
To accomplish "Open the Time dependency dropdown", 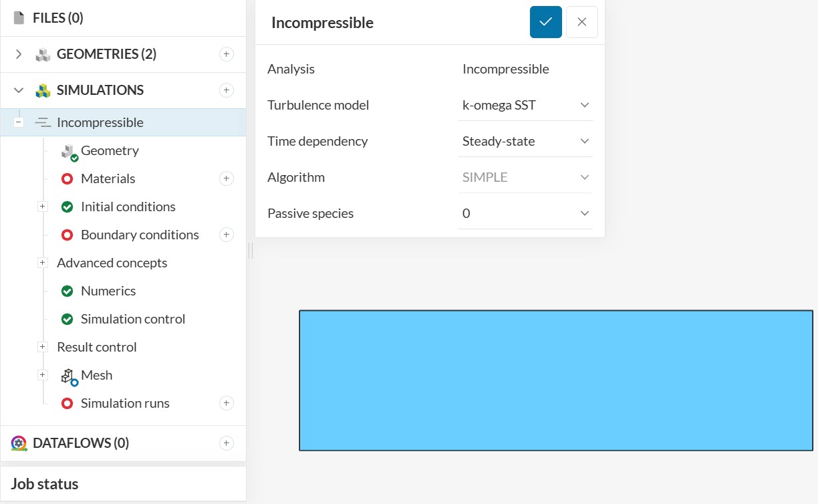I will pyautogui.click(x=525, y=141).
